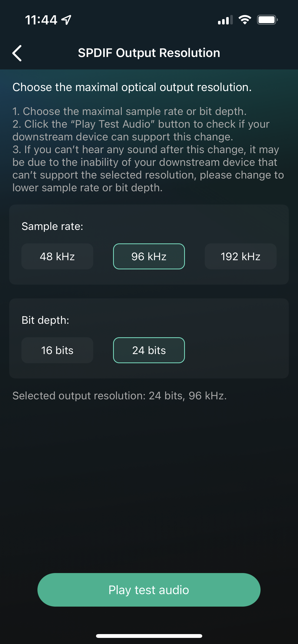Tap the Bit depth label

pos(45,320)
